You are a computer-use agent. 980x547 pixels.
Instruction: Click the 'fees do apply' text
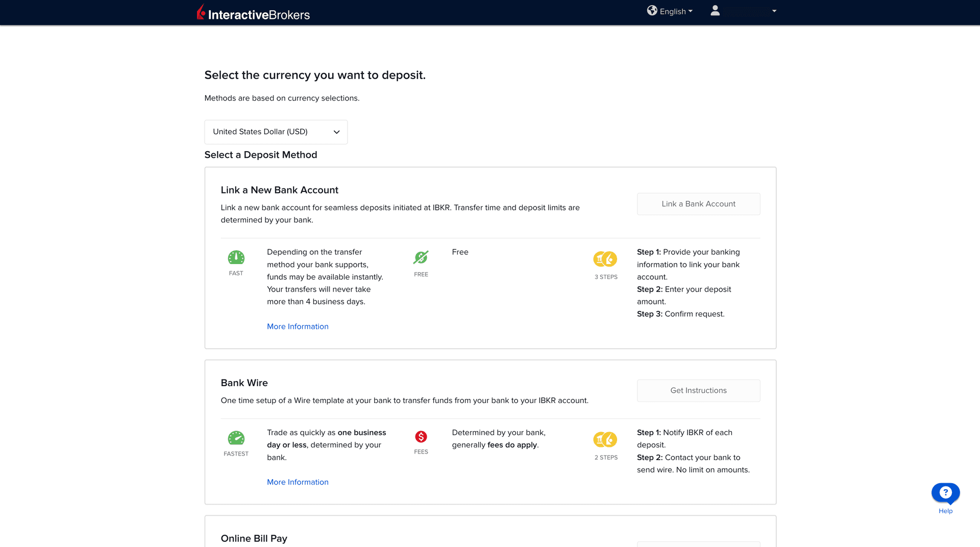(x=512, y=445)
